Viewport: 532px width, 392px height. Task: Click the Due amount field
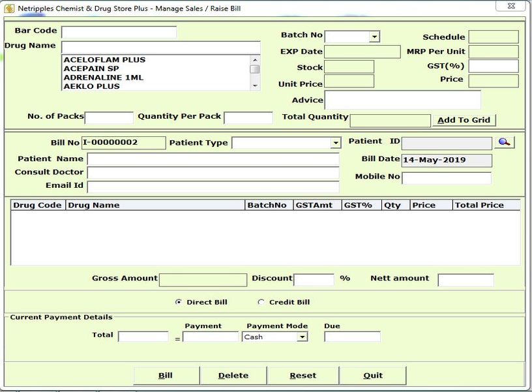[x=353, y=337]
